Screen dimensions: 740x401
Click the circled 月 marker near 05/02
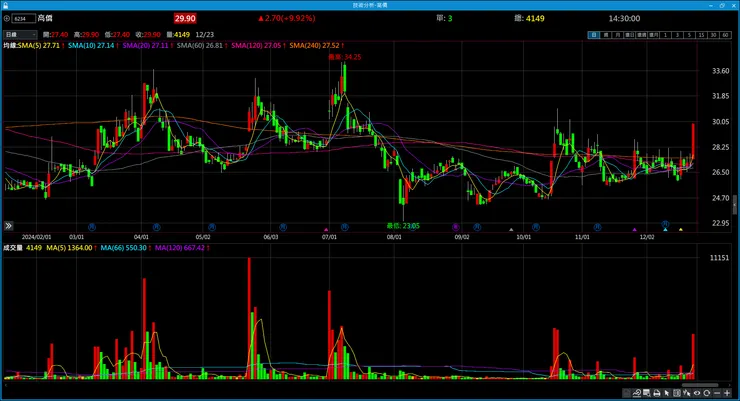[x=212, y=227]
